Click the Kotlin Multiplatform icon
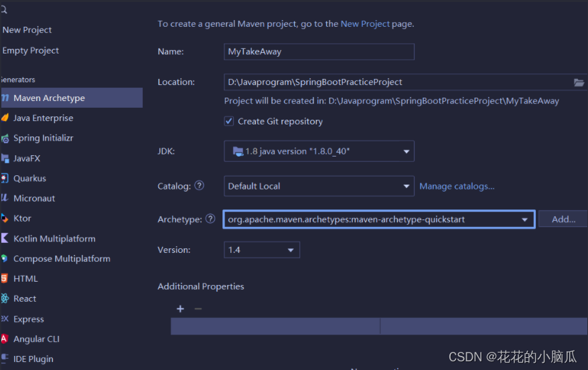The height and width of the screenshot is (370, 588). (5, 238)
